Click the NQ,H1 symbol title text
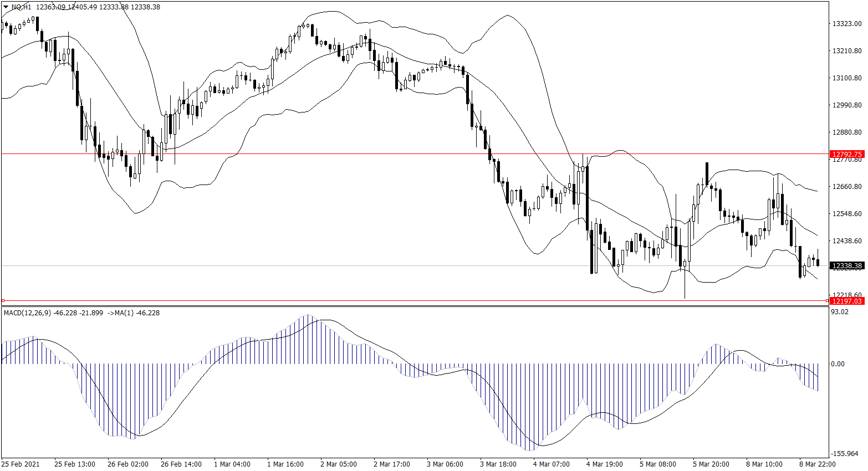 (21, 7)
